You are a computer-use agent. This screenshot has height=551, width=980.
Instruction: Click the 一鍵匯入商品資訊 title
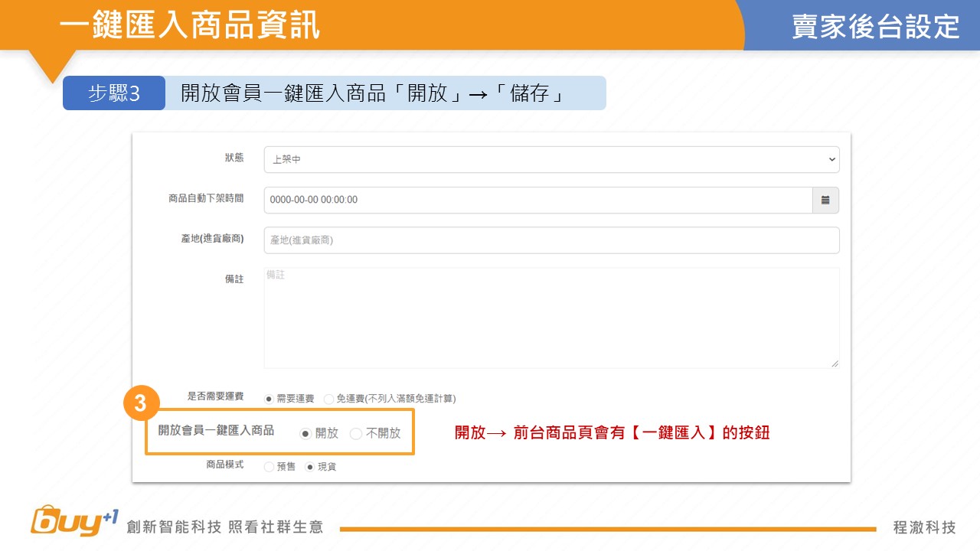(190, 25)
